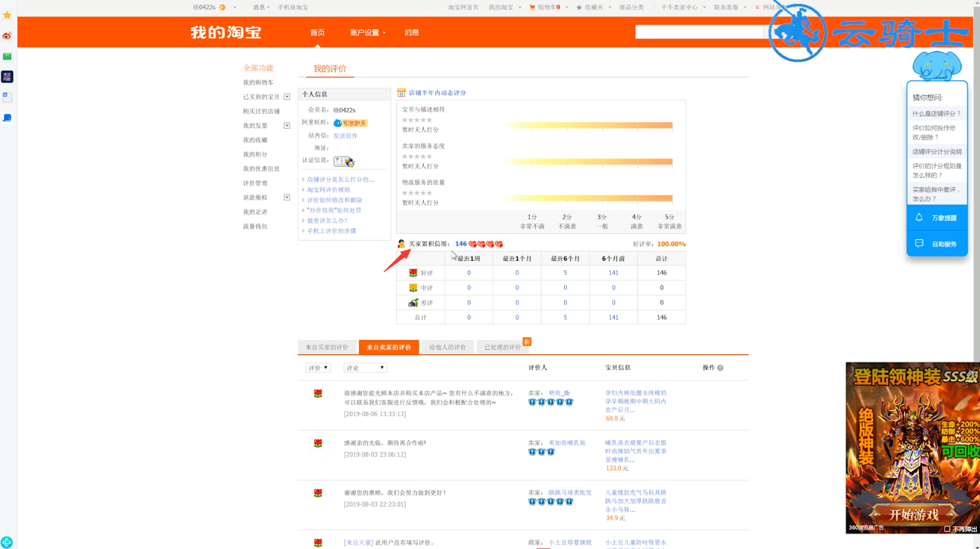Click the yellow star icon in left browser sidebar
This screenshot has height=549, width=980.
pyautogui.click(x=7, y=15)
